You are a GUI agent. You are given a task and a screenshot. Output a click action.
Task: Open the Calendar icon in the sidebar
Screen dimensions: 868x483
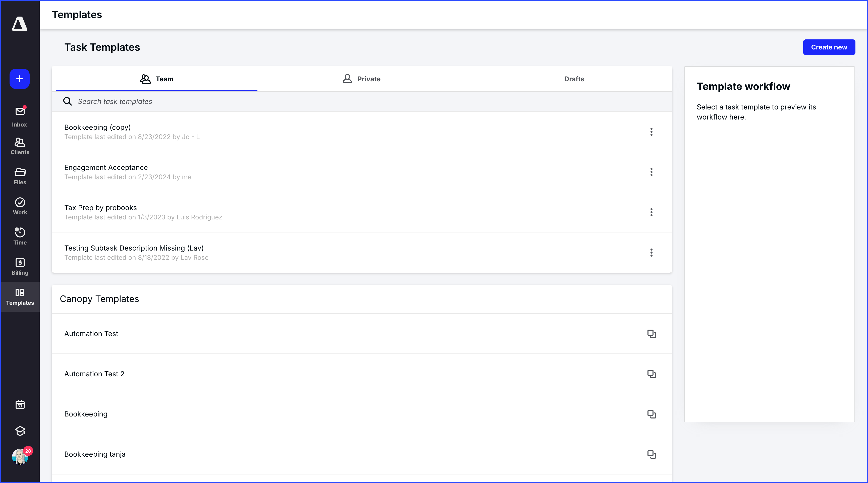(20, 405)
